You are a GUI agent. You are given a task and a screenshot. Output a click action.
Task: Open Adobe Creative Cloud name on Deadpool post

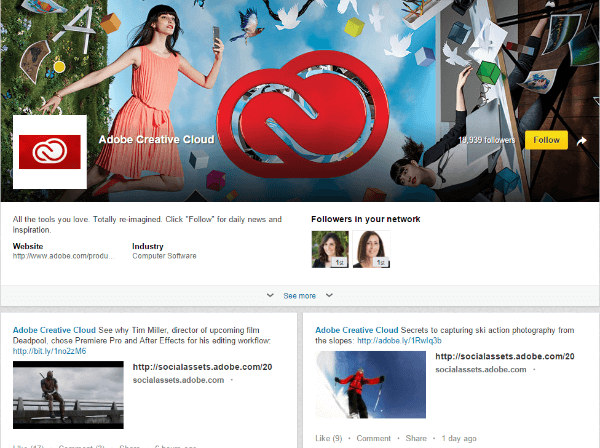click(54, 330)
